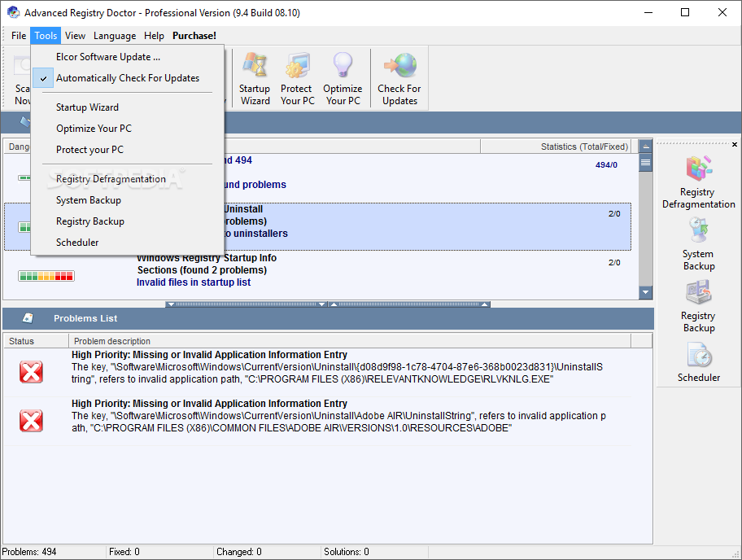Select Elcor Software Update menu entry
The width and height of the screenshot is (742, 560).
coord(127,57)
